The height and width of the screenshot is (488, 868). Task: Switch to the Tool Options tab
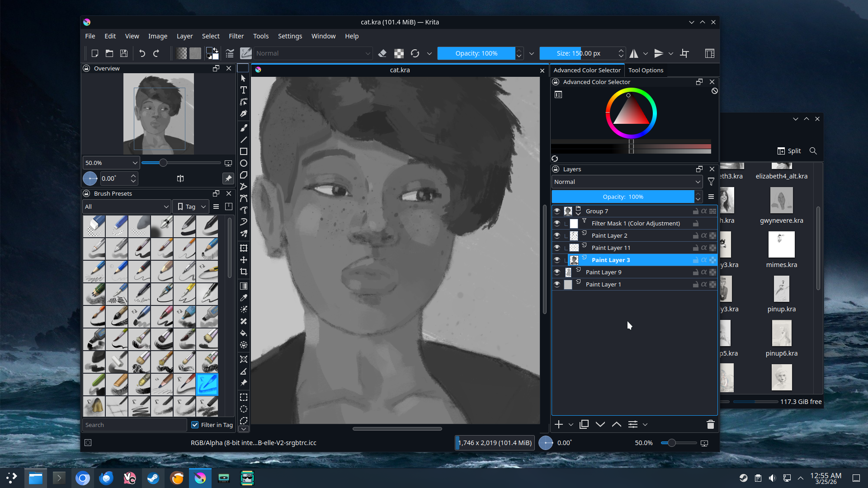[x=646, y=70]
